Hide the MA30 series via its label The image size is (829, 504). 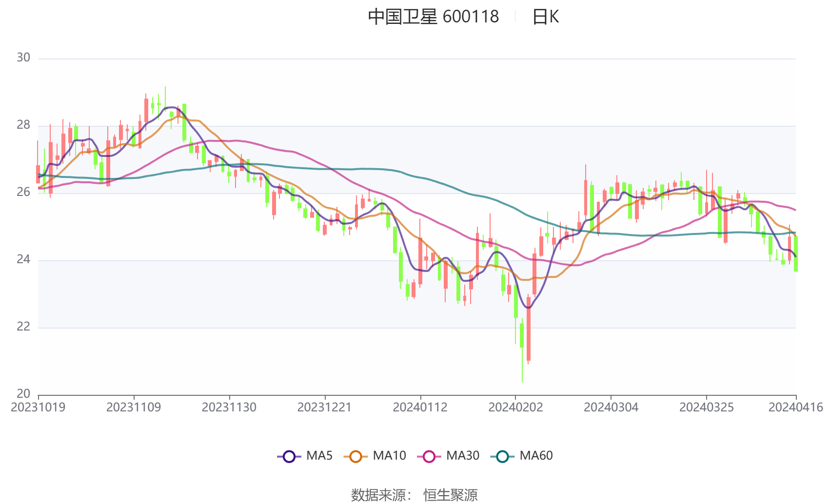(463, 456)
